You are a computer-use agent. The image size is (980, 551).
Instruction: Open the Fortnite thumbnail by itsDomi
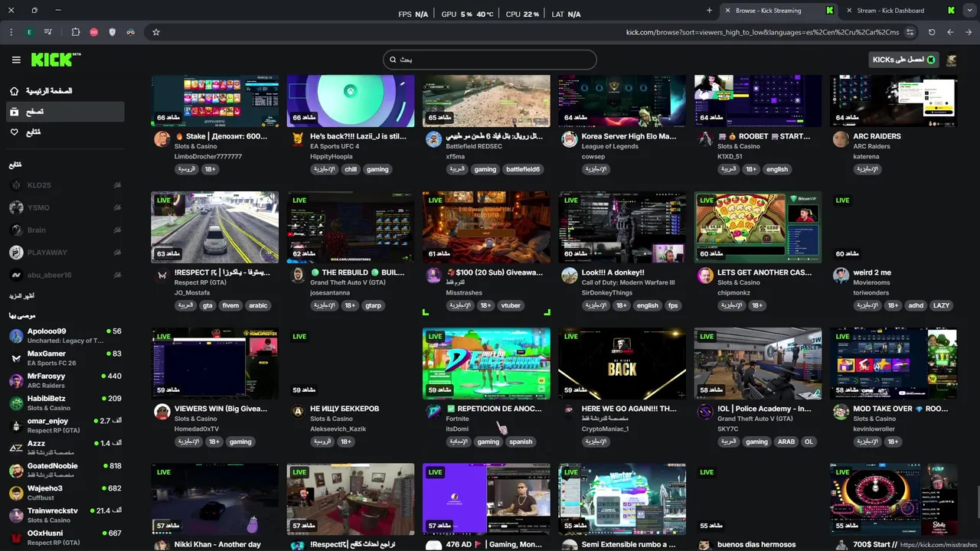click(486, 364)
